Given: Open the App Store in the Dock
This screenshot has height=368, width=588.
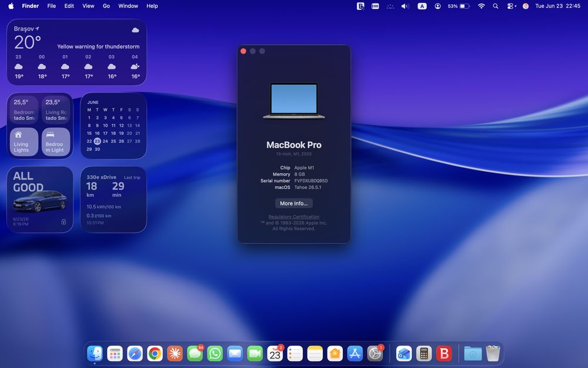Looking at the screenshot, I should coord(355,353).
